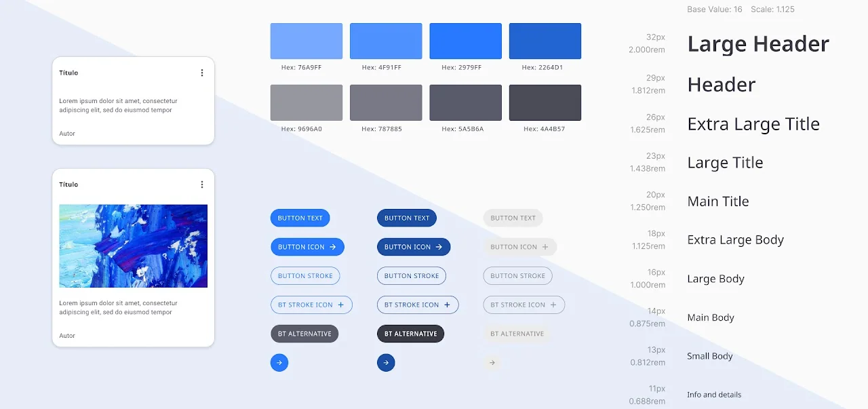Select the 2979FF blue swatch

coord(466,41)
